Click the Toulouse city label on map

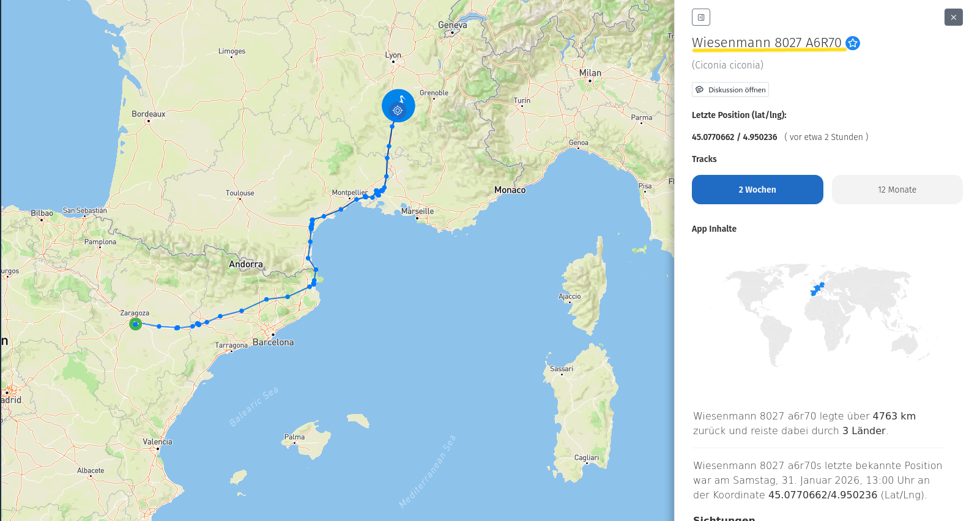point(240,193)
